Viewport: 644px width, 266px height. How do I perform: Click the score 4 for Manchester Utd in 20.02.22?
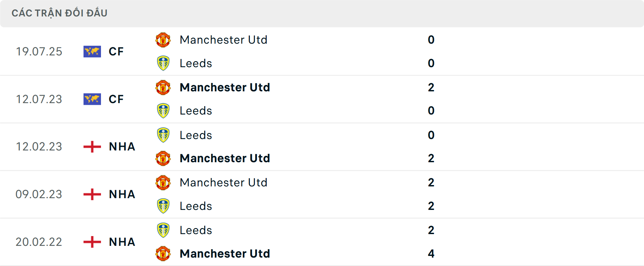pos(431,254)
